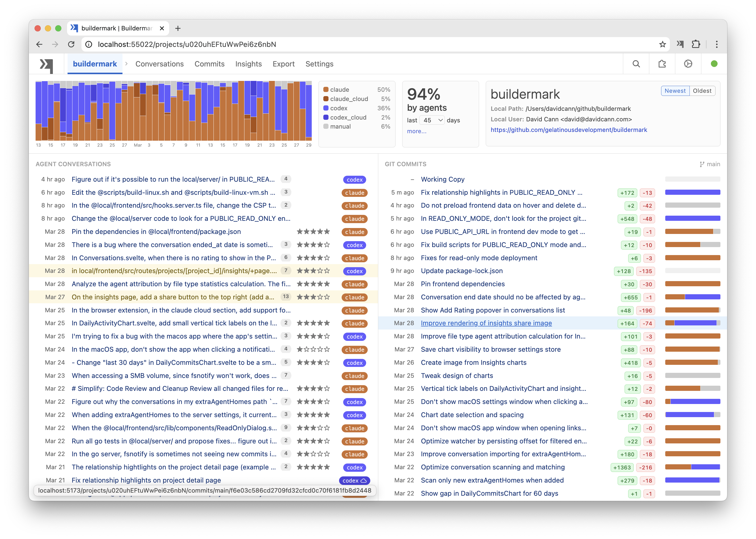This screenshot has width=756, height=539.
Task: Open the search magnifier in app header
Action: pyautogui.click(x=636, y=64)
